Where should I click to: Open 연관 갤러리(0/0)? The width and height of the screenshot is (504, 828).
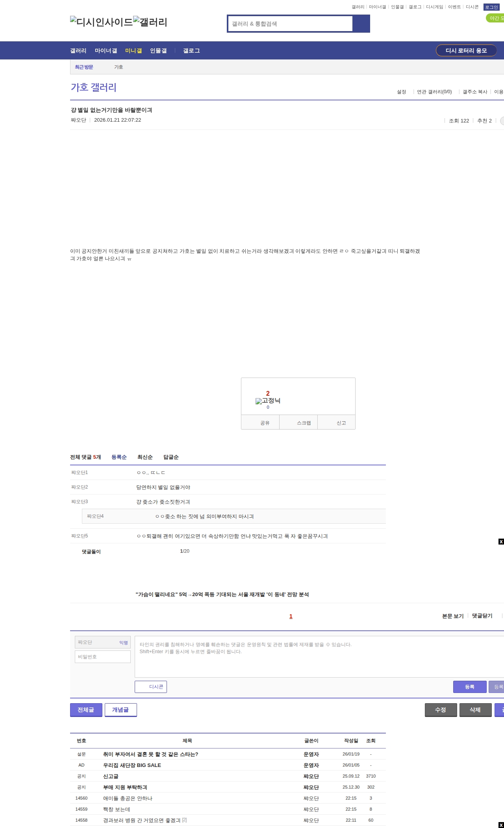[x=434, y=92]
